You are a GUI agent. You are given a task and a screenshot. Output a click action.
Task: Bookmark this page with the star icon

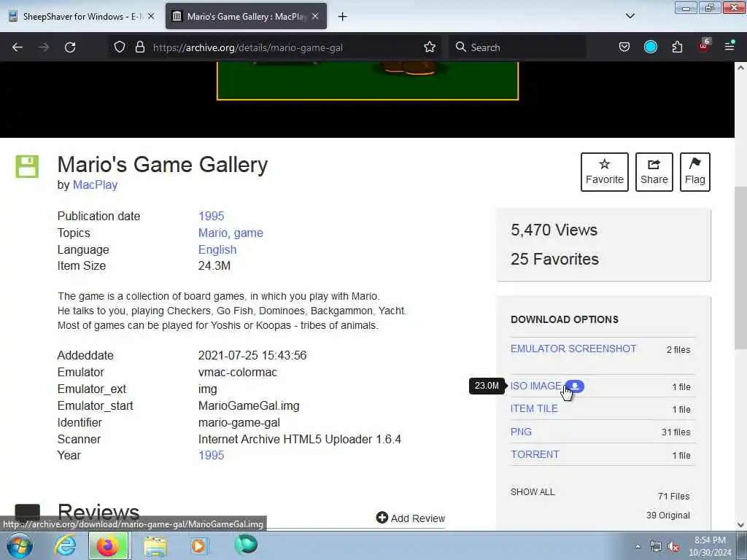coord(429,47)
